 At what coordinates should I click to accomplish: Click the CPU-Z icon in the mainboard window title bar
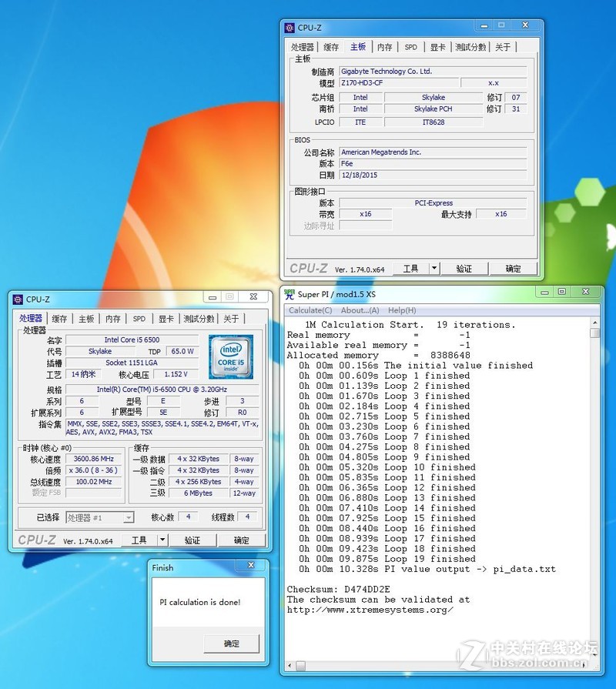(x=290, y=28)
